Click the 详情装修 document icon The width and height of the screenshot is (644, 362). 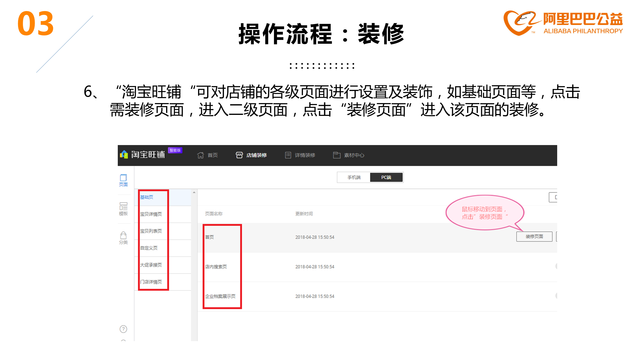pos(288,155)
